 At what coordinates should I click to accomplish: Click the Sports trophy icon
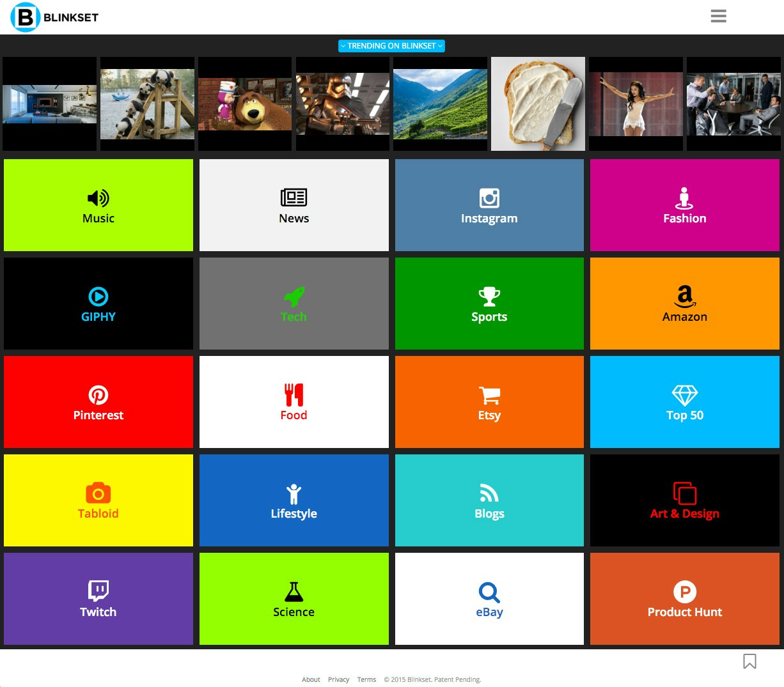tap(489, 297)
